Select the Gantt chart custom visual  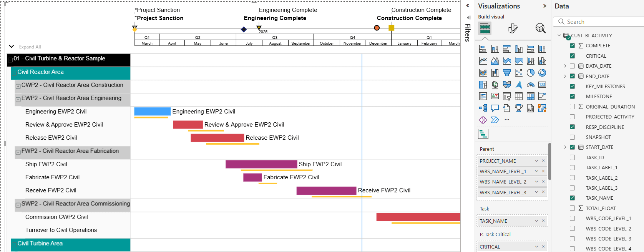click(x=483, y=134)
